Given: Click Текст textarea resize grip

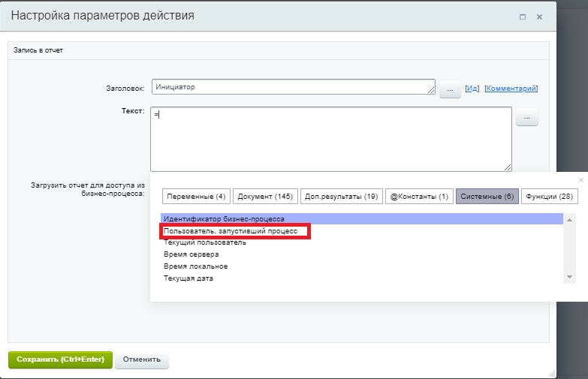Looking at the screenshot, I should (x=508, y=167).
